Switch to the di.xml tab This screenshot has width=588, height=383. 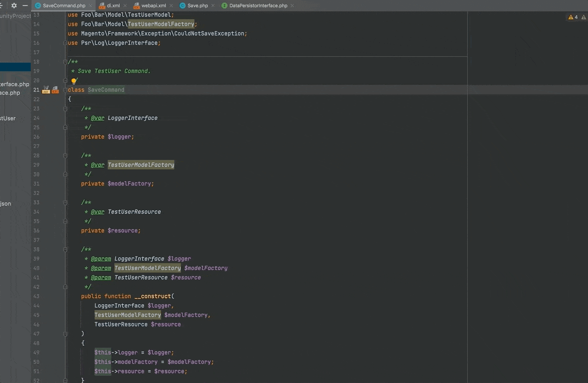[113, 6]
